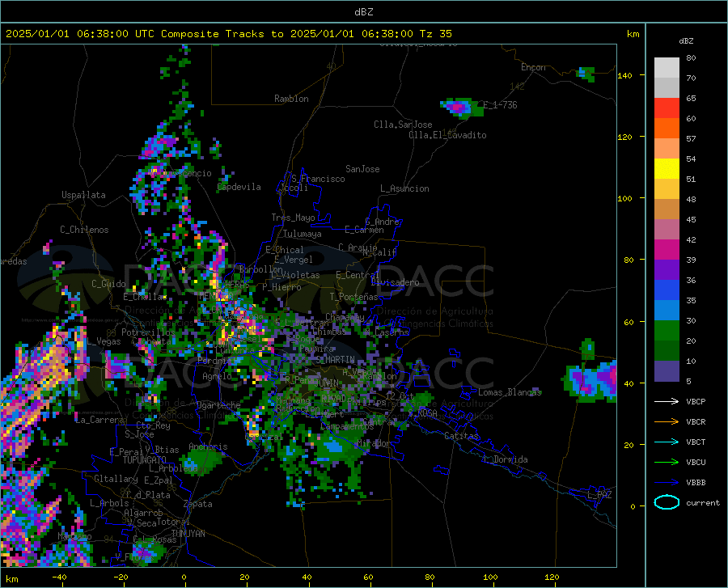Choose the slate purple 5–10 dBZ swatch
Image resolution: width=728 pixels, height=588 pixels.
[667, 371]
